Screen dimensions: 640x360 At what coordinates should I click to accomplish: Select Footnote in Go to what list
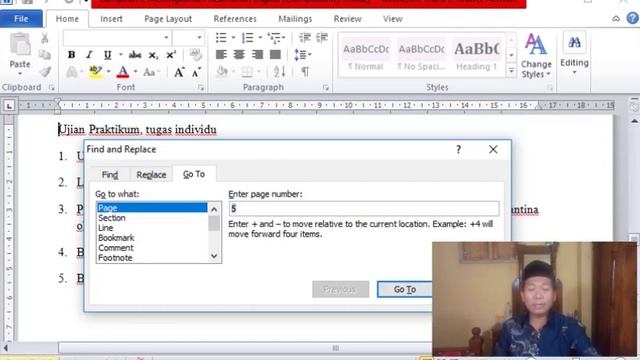click(x=152, y=258)
